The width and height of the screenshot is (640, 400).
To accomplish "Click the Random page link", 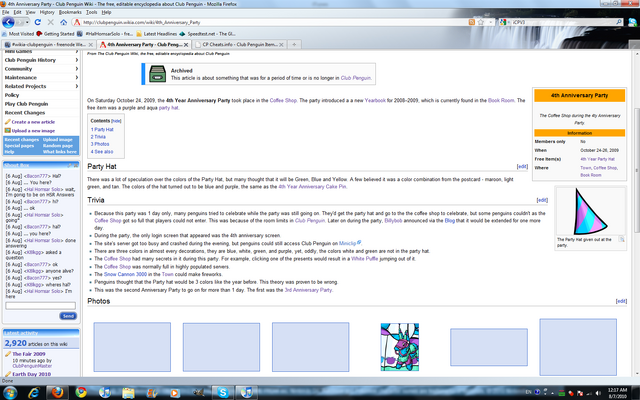I will [58, 146].
